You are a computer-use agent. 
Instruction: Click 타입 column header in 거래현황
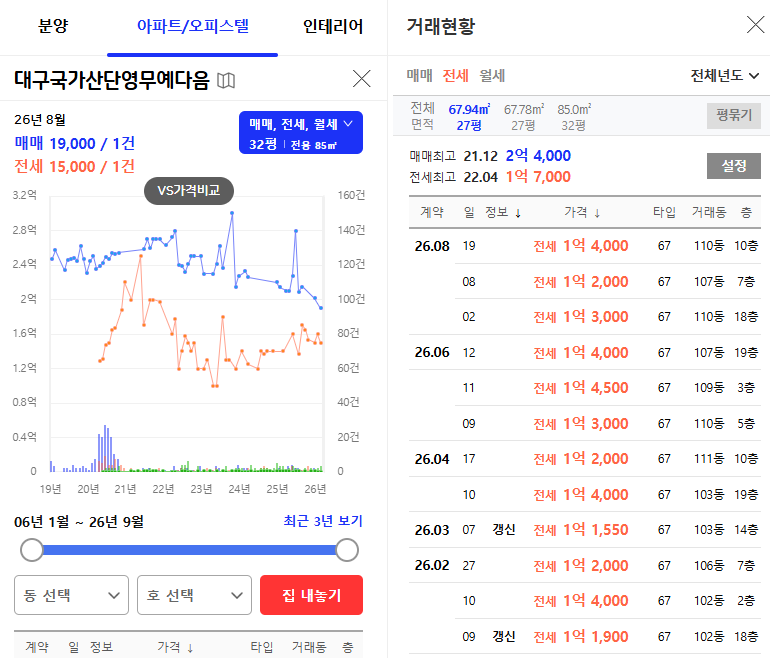click(664, 212)
